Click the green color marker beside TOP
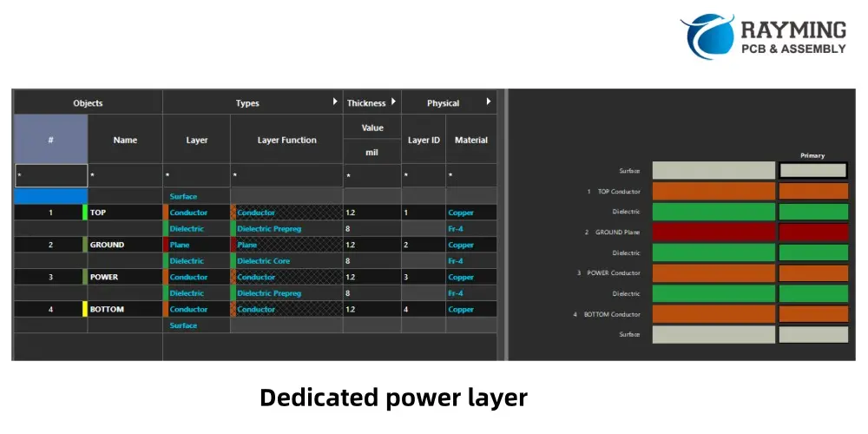Image resolution: width=868 pixels, height=434 pixels. pos(84,213)
